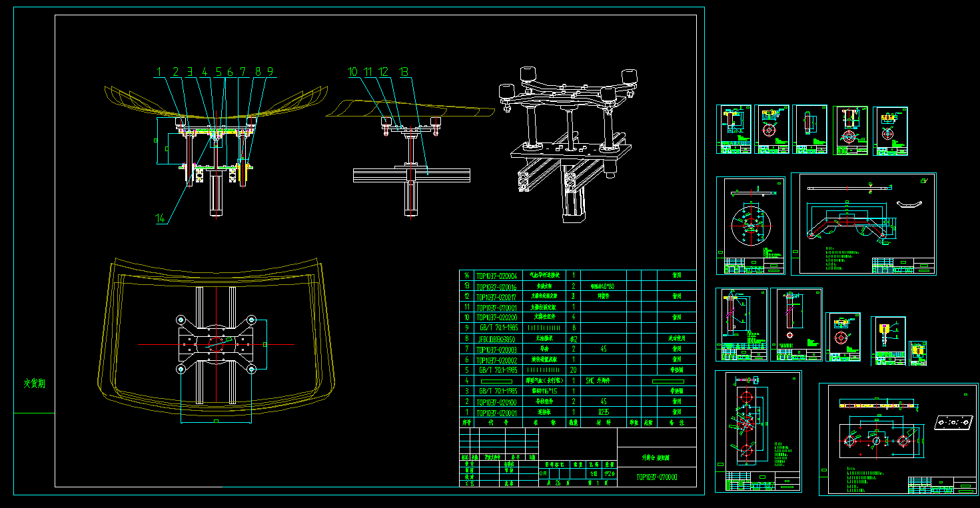Select balloon callout number 8 above front view
This screenshot has width=980, height=508.
point(258,72)
